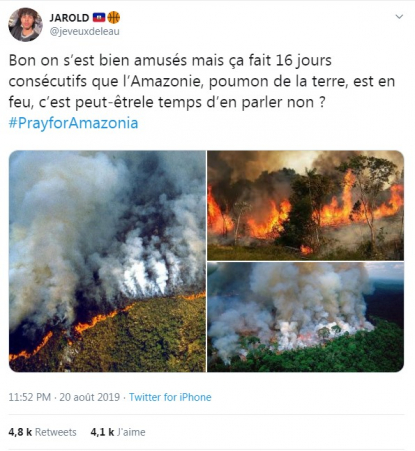Open the aerial green forest smoke photo

(x=305, y=317)
